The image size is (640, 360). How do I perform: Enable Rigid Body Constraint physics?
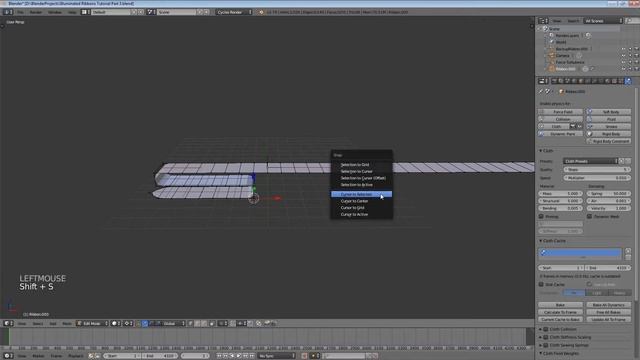click(609, 141)
